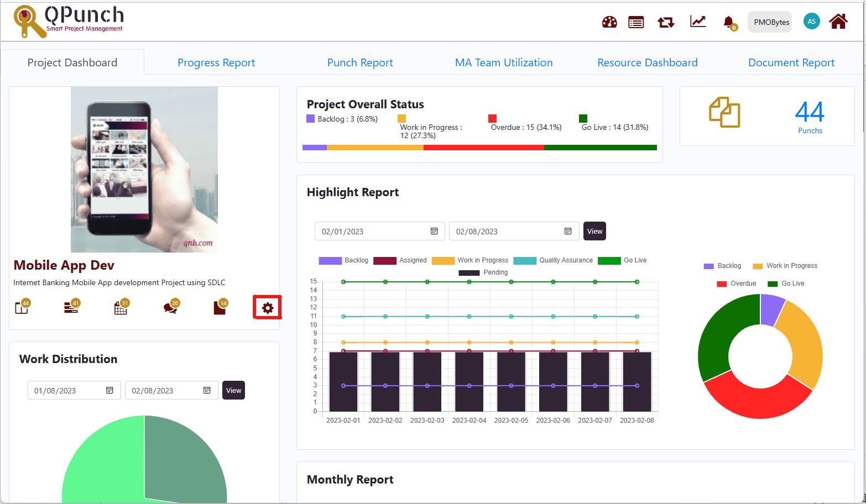Click View button in Highlight Report

tap(594, 231)
